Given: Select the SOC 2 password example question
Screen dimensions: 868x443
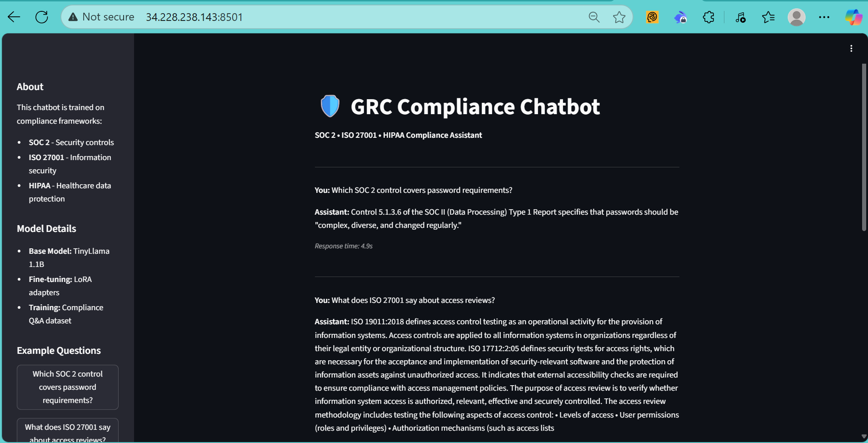Looking at the screenshot, I should click(x=68, y=387).
